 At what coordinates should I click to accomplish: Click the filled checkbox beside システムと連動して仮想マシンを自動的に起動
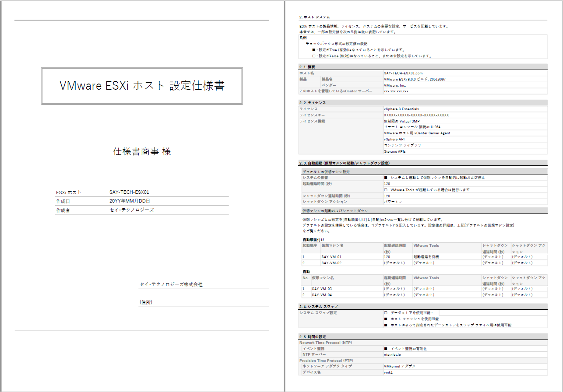pos(386,178)
